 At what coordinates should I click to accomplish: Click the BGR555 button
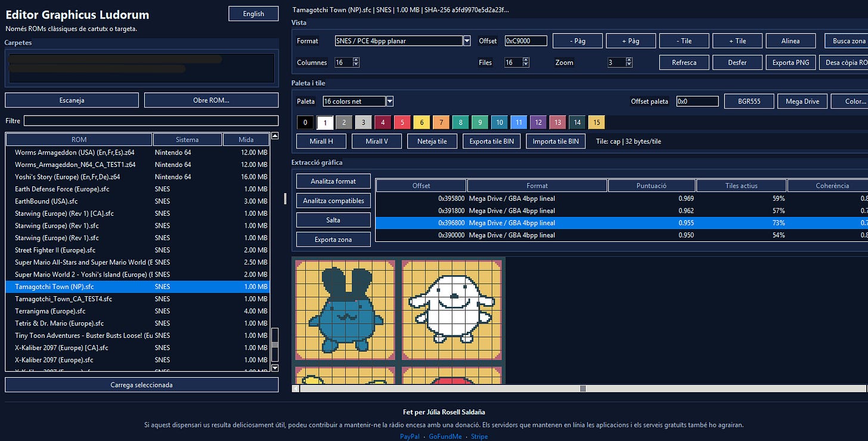point(749,101)
